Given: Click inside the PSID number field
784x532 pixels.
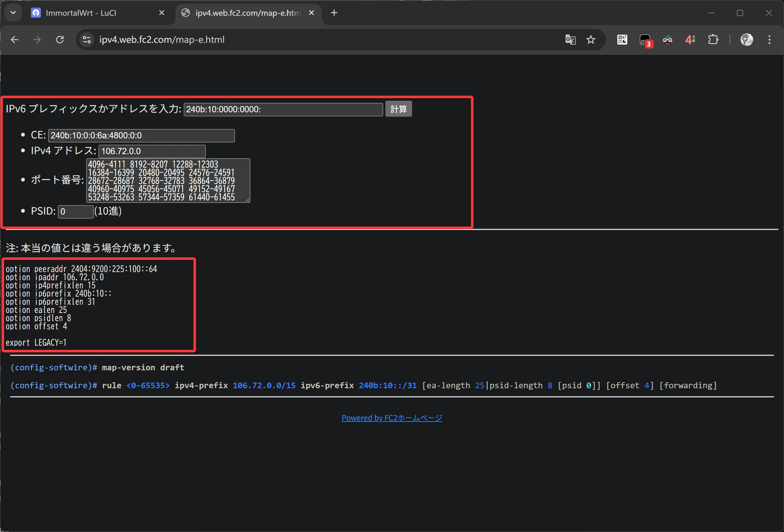Looking at the screenshot, I should pos(76,211).
